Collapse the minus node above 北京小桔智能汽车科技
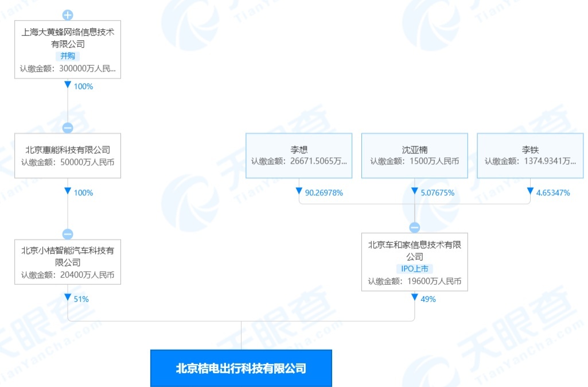The width and height of the screenshot is (588, 387). [68, 234]
